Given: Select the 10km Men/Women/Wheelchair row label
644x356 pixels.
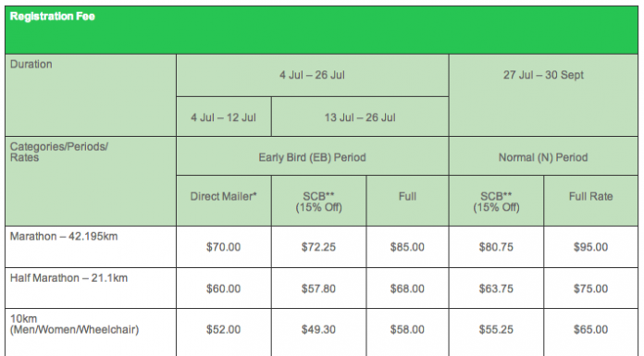Looking at the screenshot, I should coord(74,324).
